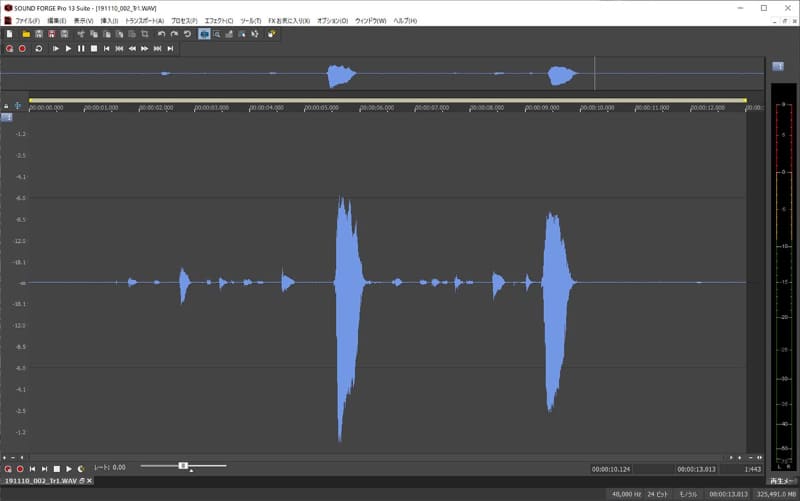
Task: Click the 00:00:09.000 ruler mark
Action: 542,108
